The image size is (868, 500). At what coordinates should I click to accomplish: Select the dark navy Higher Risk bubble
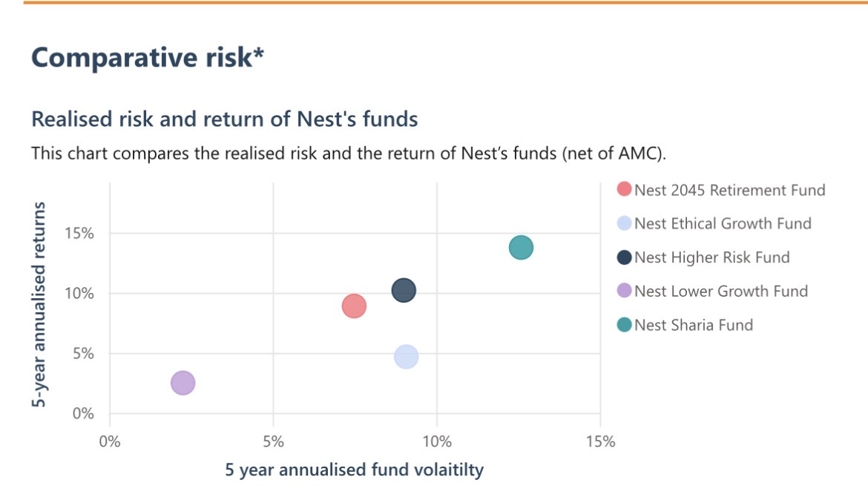403,290
